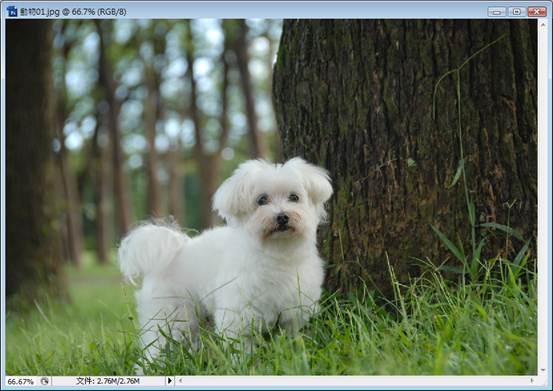The image size is (553, 391).
Task: Click the vertical scrollbar down arrow
Action: tap(543, 370)
